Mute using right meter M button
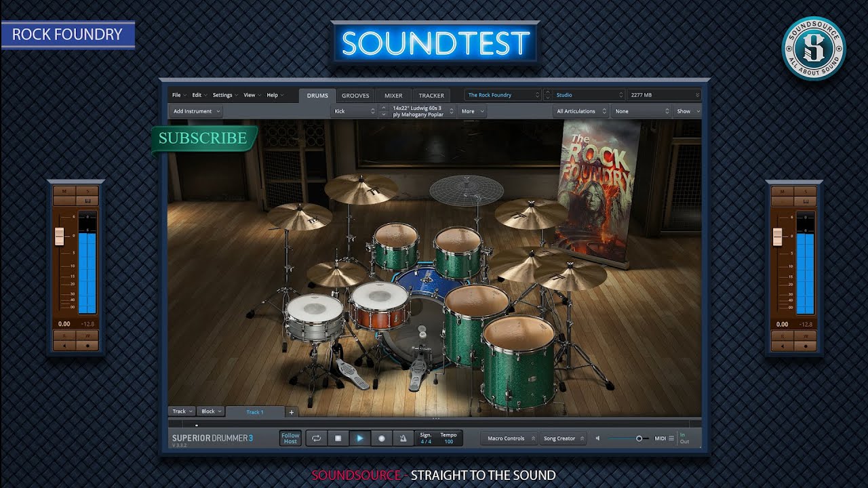This screenshot has height=488, width=868. click(783, 191)
